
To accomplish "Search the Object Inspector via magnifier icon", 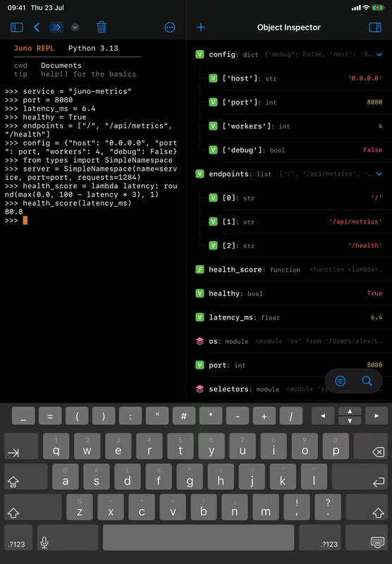I will pos(367,381).
